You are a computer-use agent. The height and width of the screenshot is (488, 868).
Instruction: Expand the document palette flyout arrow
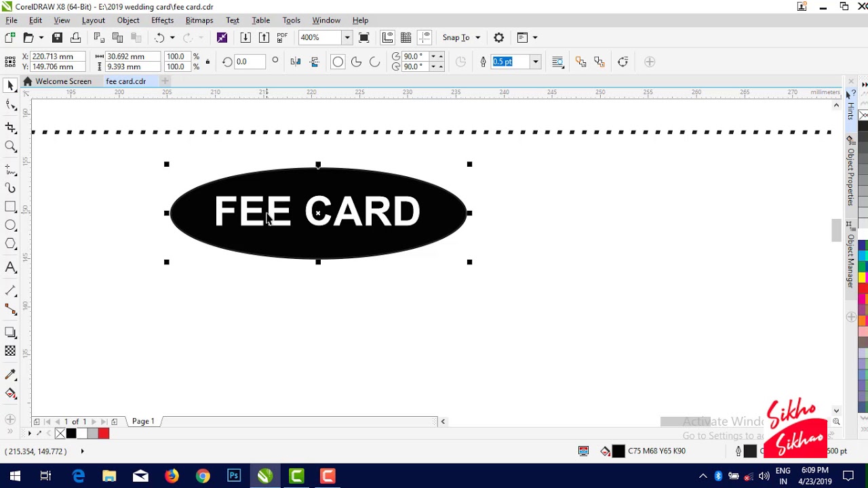[x=29, y=433]
